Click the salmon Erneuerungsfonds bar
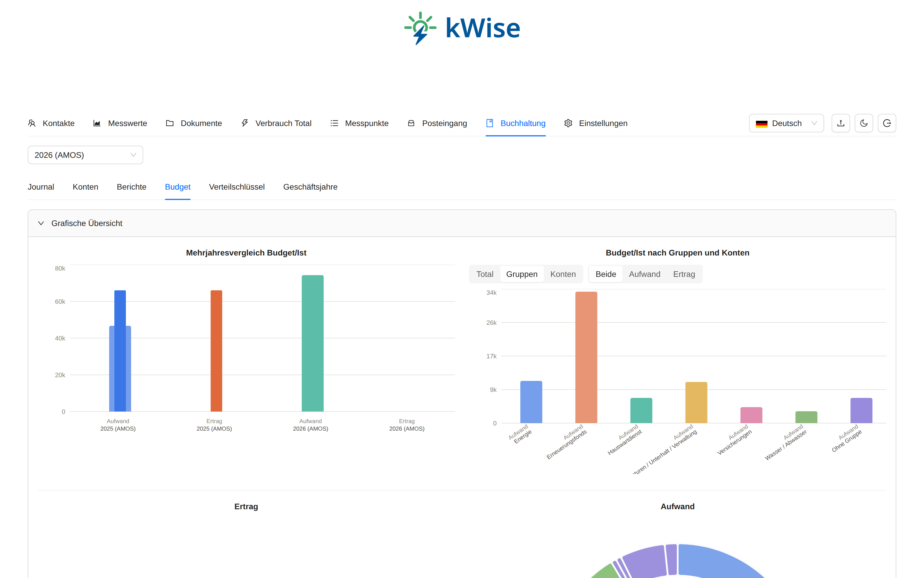The width and height of the screenshot is (924, 578). coord(586,357)
